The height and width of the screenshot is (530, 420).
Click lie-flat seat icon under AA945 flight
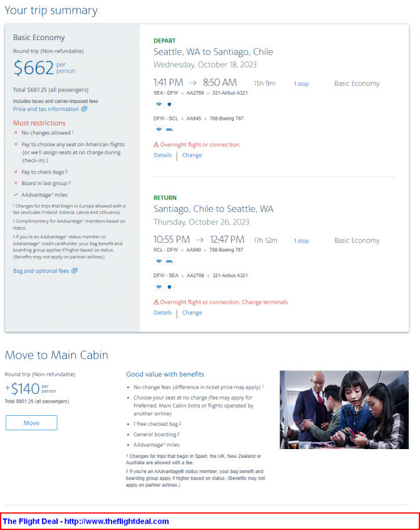[x=169, y=129]
